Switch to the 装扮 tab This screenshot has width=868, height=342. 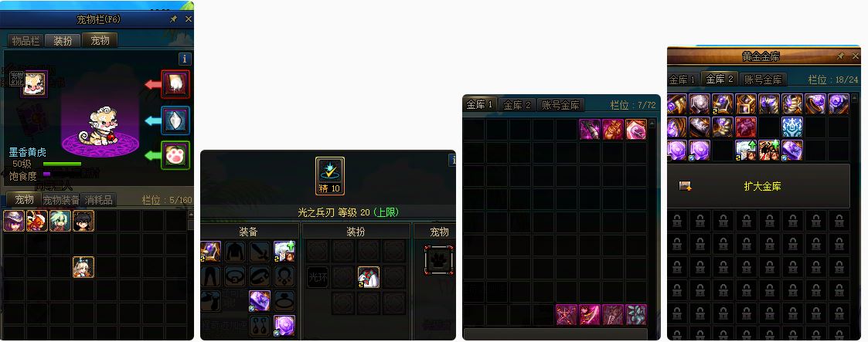coord(63,41)
